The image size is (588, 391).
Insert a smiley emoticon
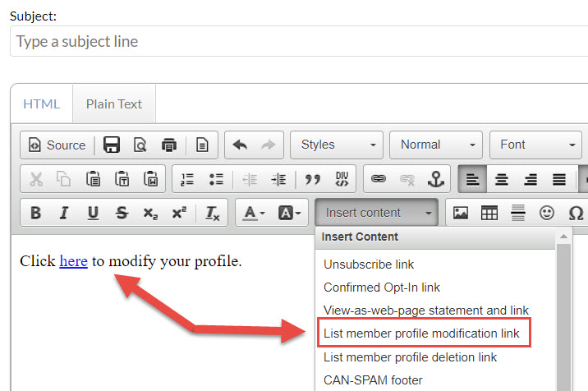pos(547,213)
